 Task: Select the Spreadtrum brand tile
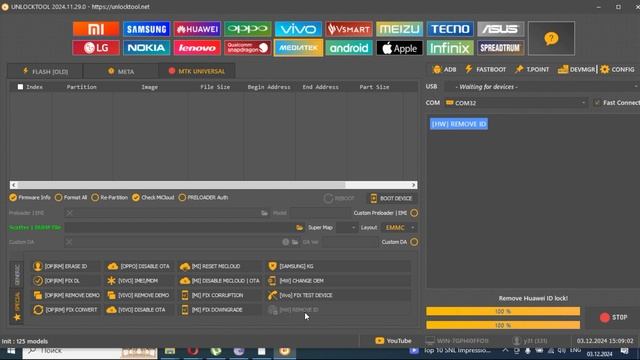(x=501, y=48)
